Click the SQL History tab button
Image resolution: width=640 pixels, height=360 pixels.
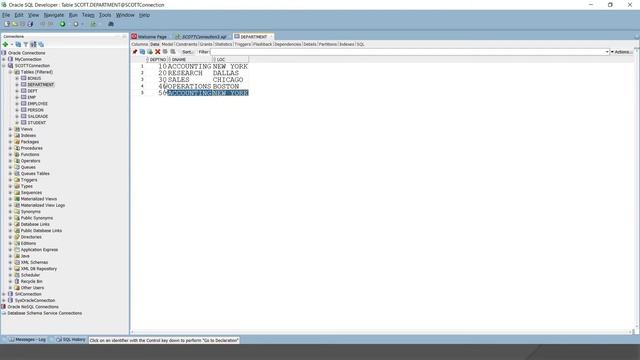click(71, 340)
